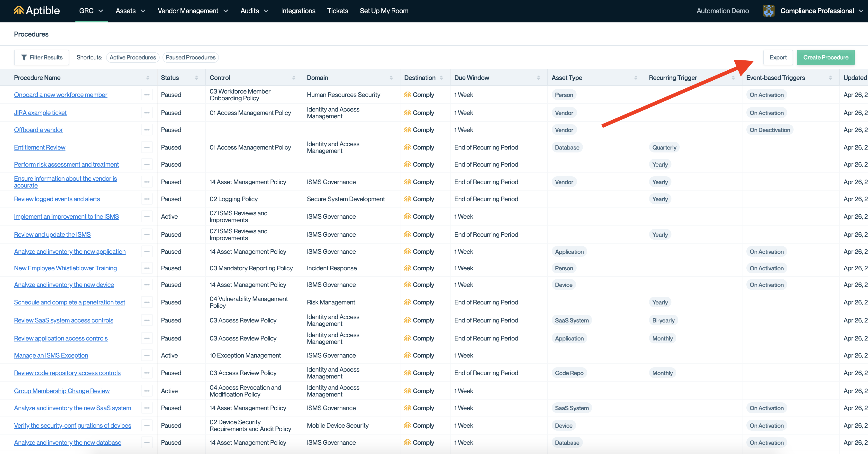This screenshot has width=868, height=454.
Task: Expand the GRC navigation dropdown
Action: (x=91, y=11)
